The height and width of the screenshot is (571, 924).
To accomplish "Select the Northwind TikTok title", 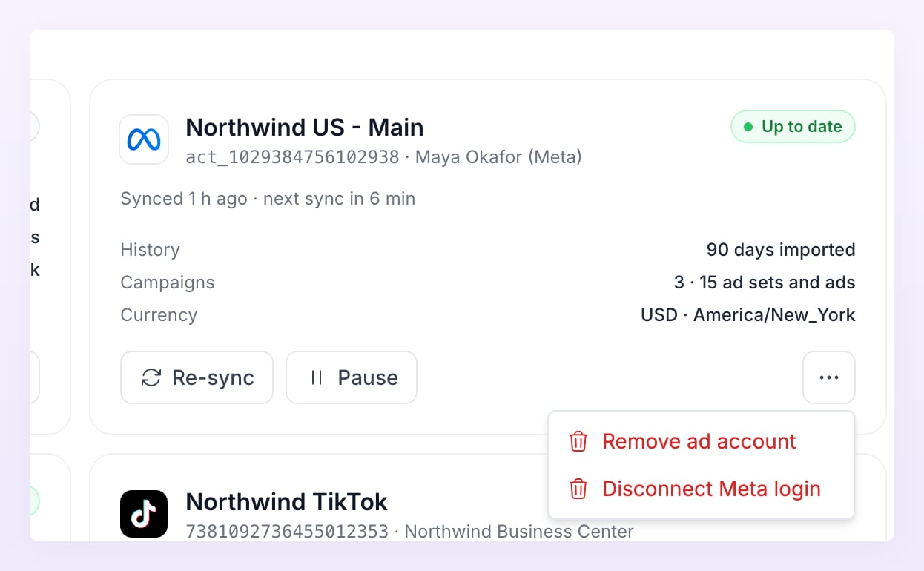I will 286,502.
